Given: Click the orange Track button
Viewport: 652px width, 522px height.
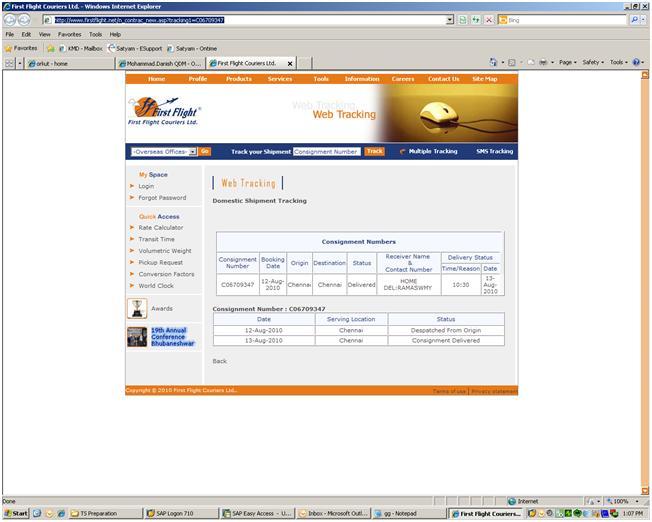Looking at the screenshot, I should (x=374, y=151).
